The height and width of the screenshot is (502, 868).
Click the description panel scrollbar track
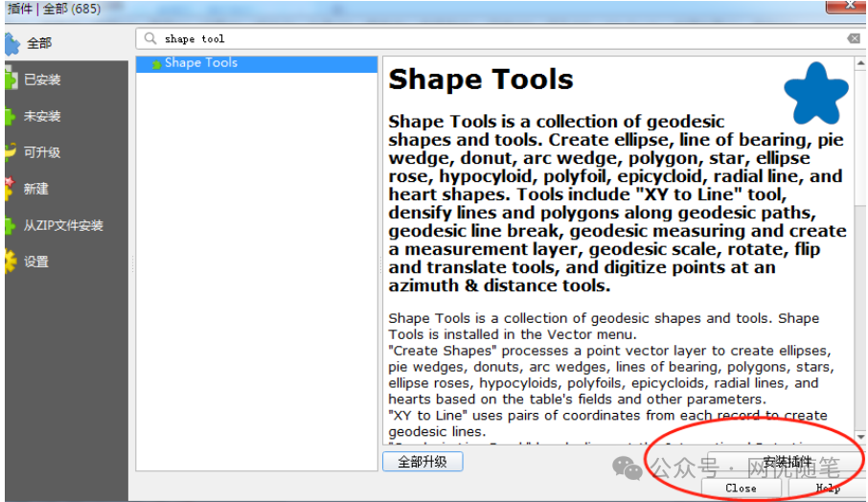click(x=860, y=318)
